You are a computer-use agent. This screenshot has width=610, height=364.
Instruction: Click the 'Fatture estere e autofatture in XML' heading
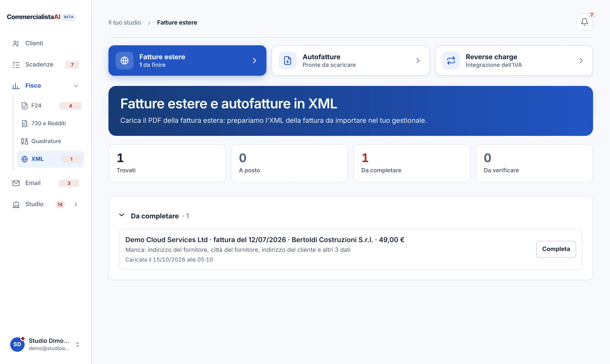229,103
